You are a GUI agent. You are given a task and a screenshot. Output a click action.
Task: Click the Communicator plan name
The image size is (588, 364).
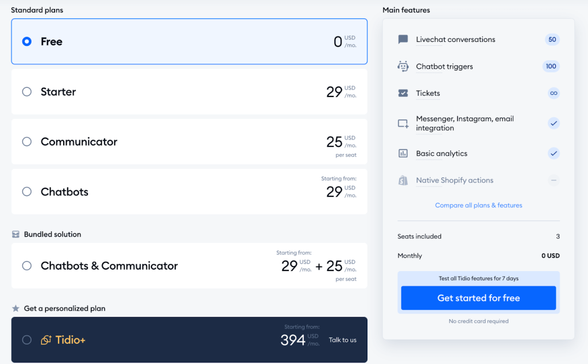[x=79, y=142]
